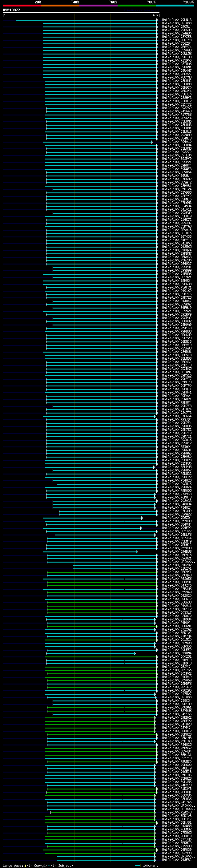Select hit UniRef100_B8LPU5
The width and height of the screenshot is (197, 868).
coord(177,467)
